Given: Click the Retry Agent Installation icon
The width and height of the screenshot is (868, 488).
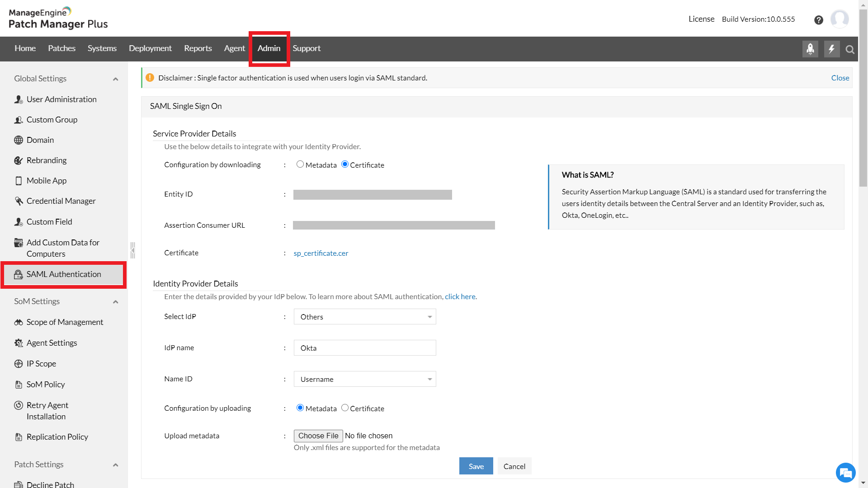Looking at the screenshot, I should tap(19, 405).
